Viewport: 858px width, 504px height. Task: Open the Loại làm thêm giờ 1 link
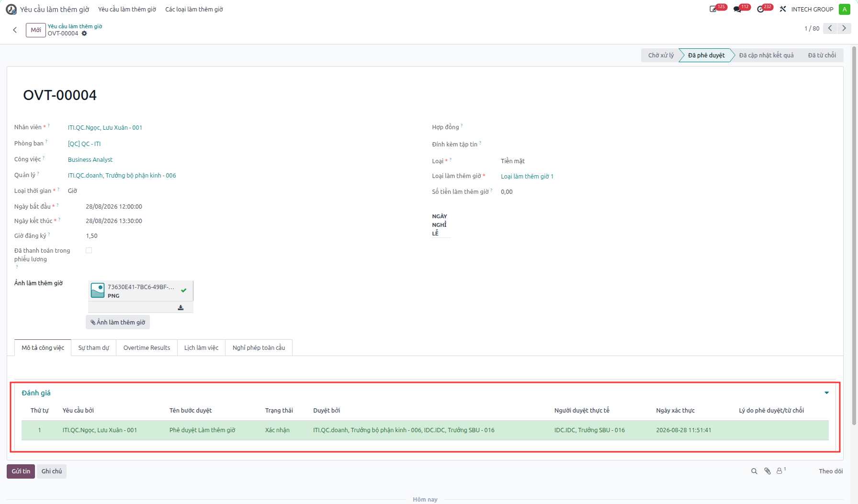[x=527, y=177]
